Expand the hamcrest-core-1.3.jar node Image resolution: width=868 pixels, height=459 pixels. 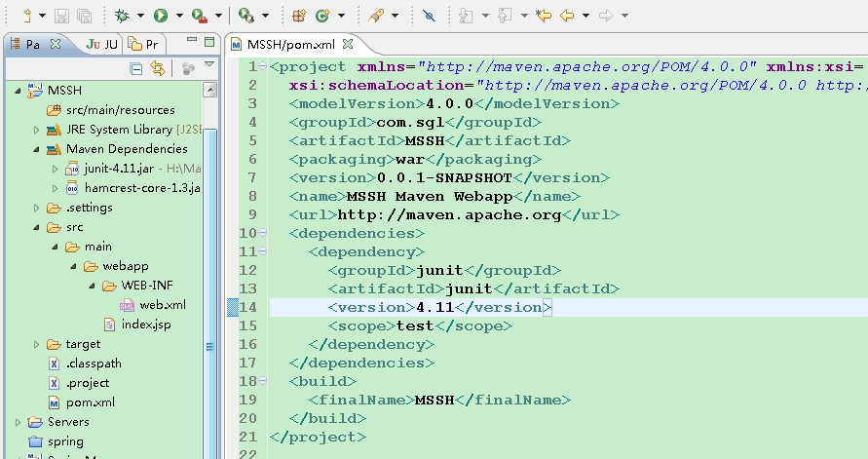[55, 189]
